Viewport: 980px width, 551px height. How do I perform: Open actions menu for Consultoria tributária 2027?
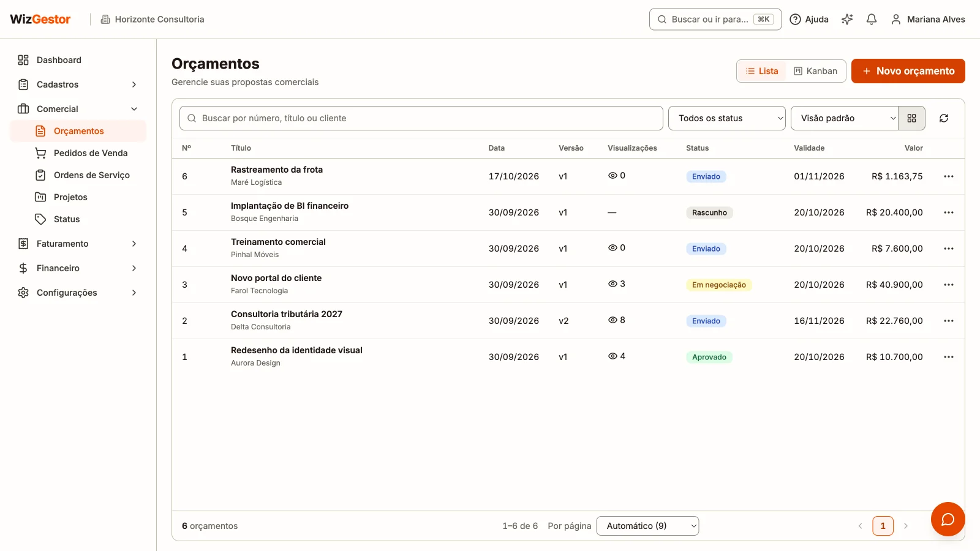coord(949,321)
